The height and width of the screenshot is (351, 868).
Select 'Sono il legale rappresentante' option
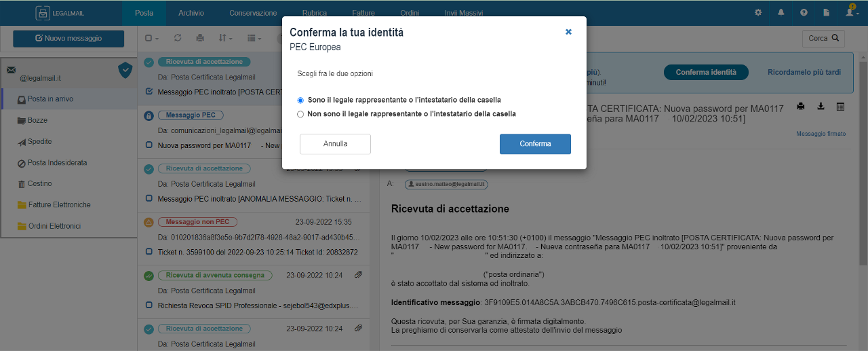(300, 100)
